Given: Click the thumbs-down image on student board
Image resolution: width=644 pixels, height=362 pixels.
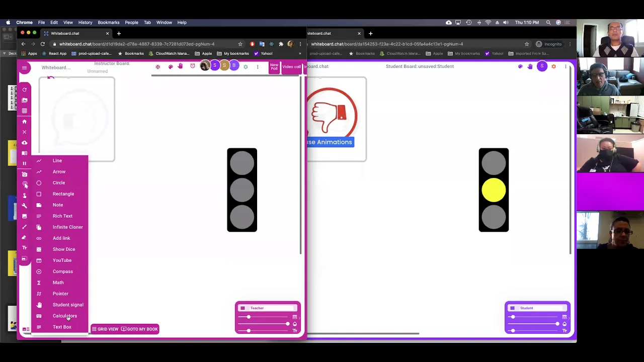Looking at the screenshot, I should [x=332, y=115].
